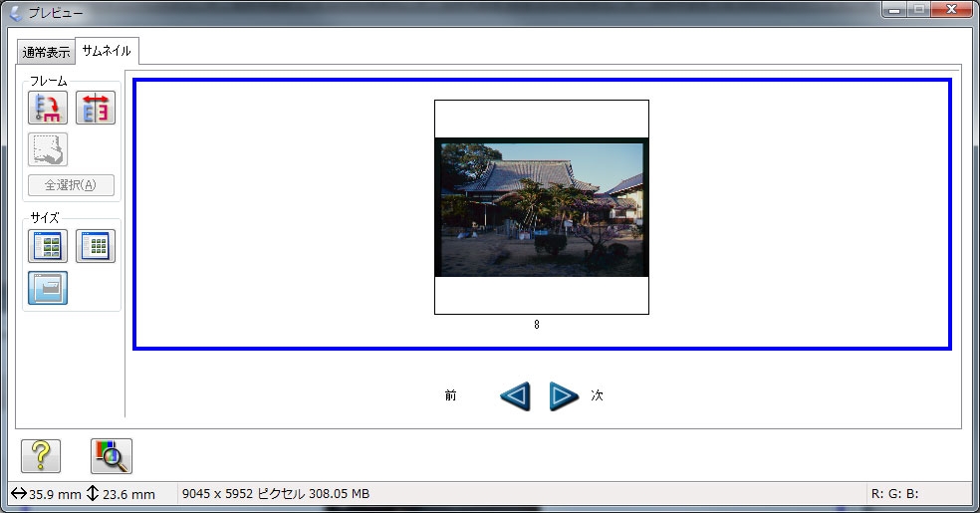Click the 次 next label
Image resolution: width=980 pixels, height=513 pixels.
597,394
